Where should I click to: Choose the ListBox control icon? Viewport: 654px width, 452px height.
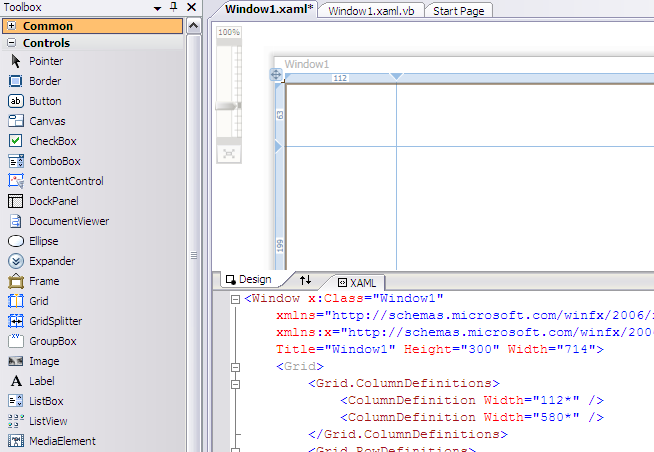15,401
